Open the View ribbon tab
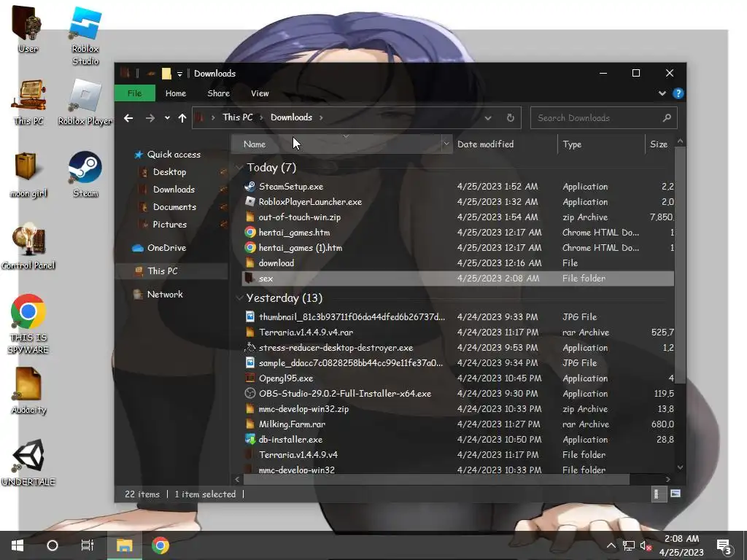 tap(260, 93)
